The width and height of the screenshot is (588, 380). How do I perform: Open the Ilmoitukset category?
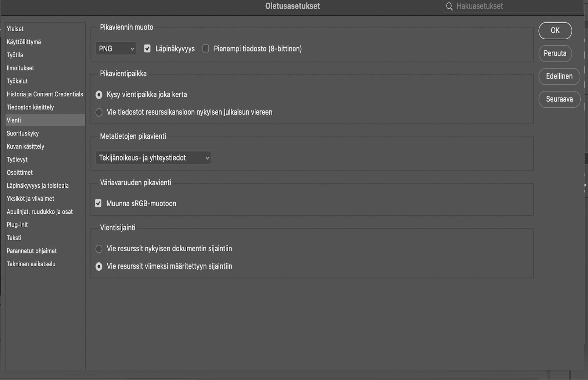point(45,68)
